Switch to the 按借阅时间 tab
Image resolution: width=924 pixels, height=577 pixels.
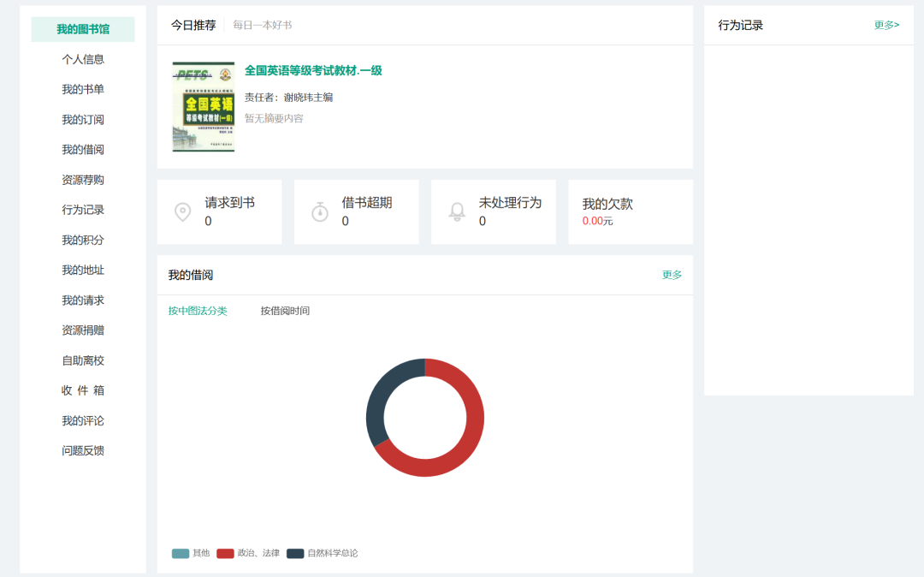click(284, 312)
